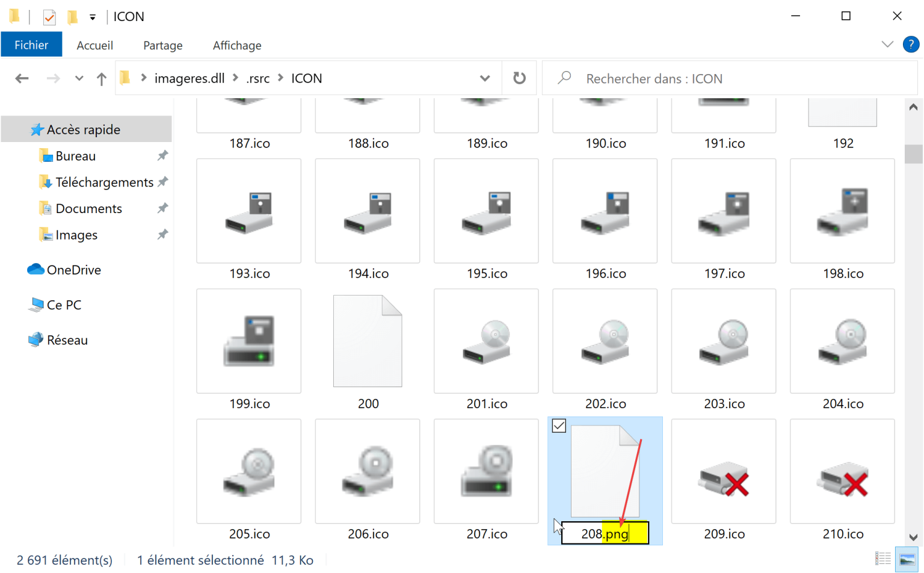Refresh the ICON folder view

[519, 78]
